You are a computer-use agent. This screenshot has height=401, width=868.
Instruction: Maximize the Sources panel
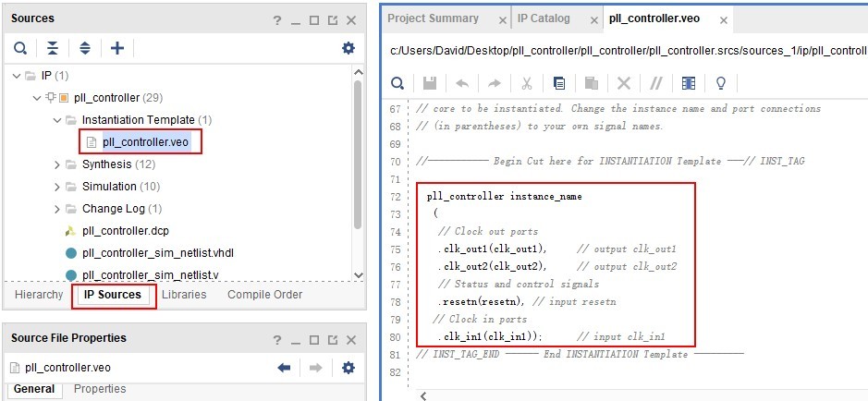pos(314,20)
